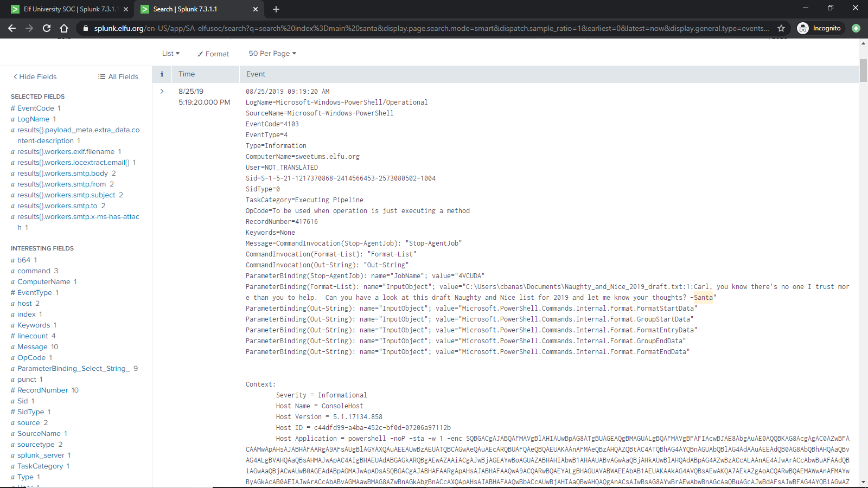Select the ComputerName field
Image resolution: width=868 pixels, height=488 pixels.
pyautogui.click(x=44, y=282)
